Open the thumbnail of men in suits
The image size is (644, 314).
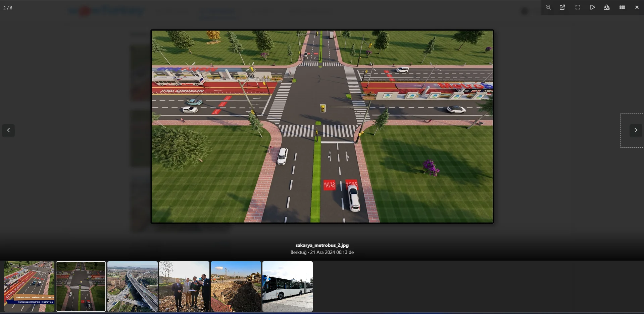tap(184, 286)
